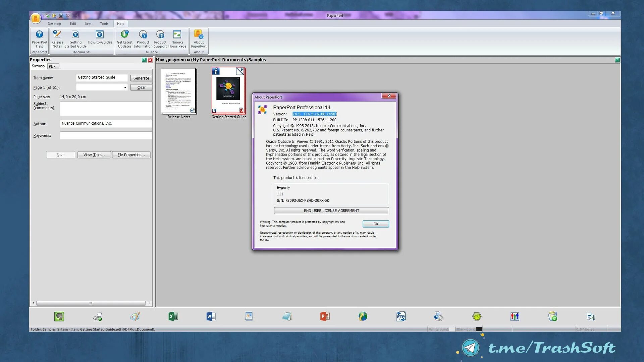Switch to the Desktop ribbon tab
644x362 pixels.
pyautogui.click(x=54, y=24)
